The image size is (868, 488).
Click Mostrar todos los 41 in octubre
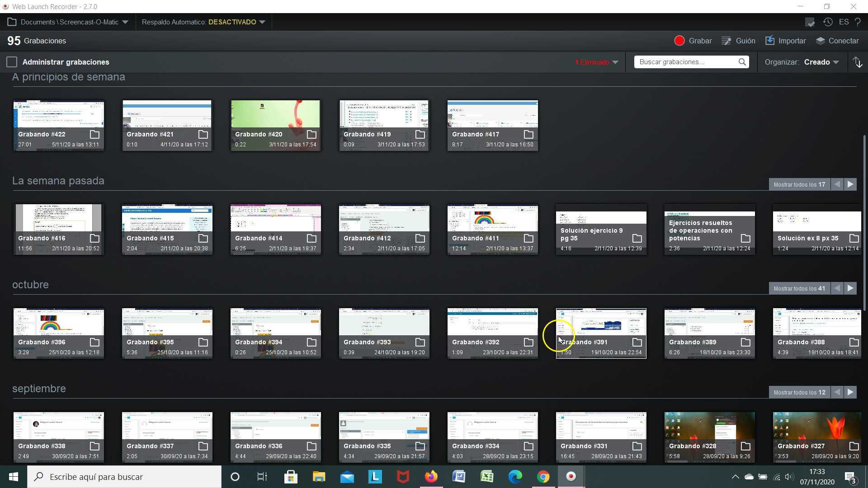tap(799, 288)
